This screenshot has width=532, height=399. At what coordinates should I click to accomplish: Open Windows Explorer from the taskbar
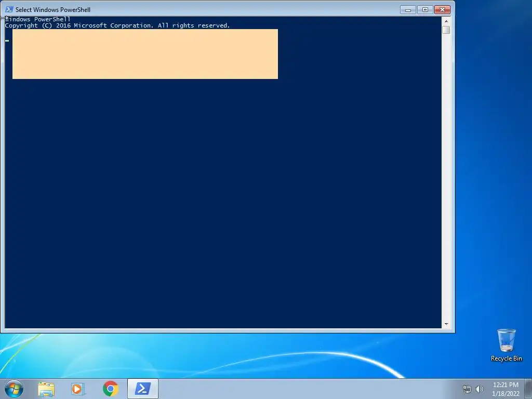coord(46,389)
